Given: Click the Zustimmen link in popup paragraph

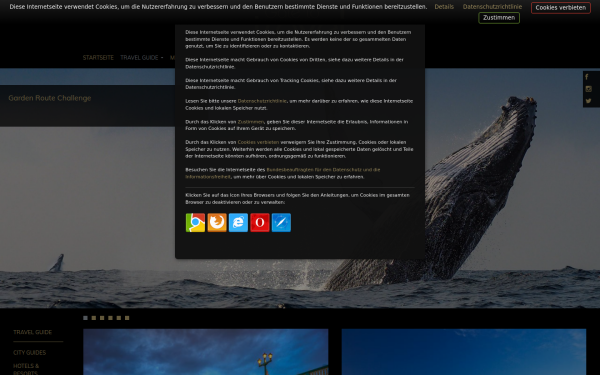Looking at the screenshot, I should click(x=251, y=122).
